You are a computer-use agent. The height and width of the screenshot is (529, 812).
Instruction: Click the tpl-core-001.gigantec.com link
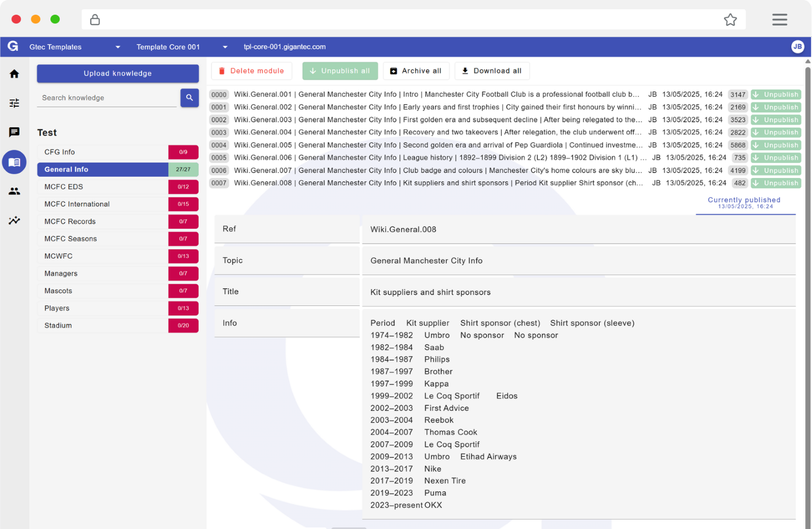point(284,47)
